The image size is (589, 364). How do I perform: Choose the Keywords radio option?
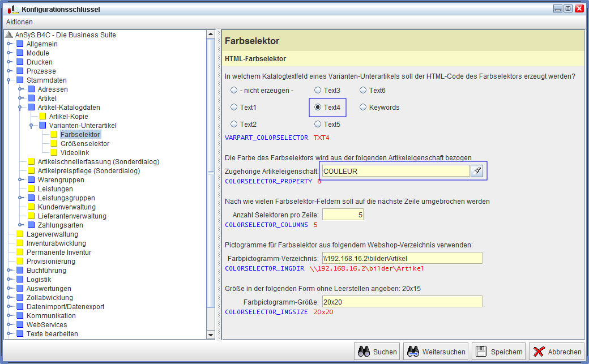click(x=363, y=108)
